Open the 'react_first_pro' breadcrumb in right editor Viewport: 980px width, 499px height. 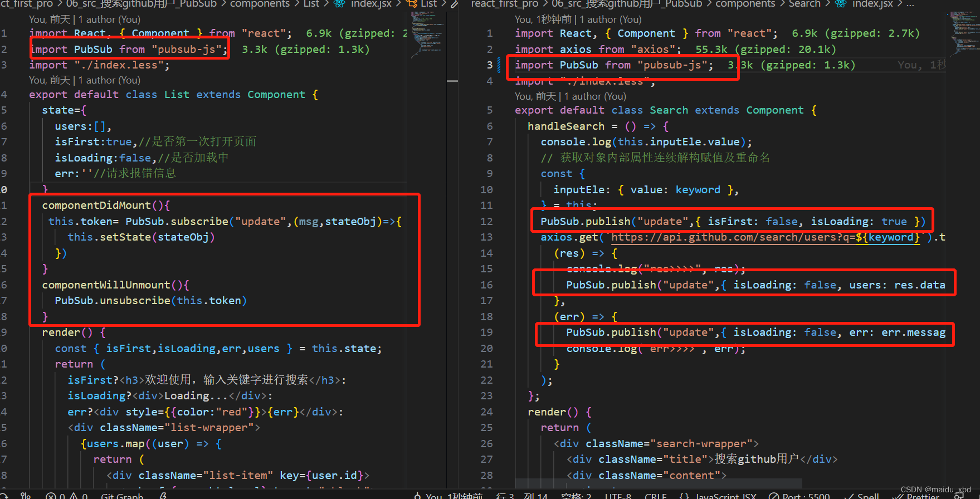[x=505, y=4]
